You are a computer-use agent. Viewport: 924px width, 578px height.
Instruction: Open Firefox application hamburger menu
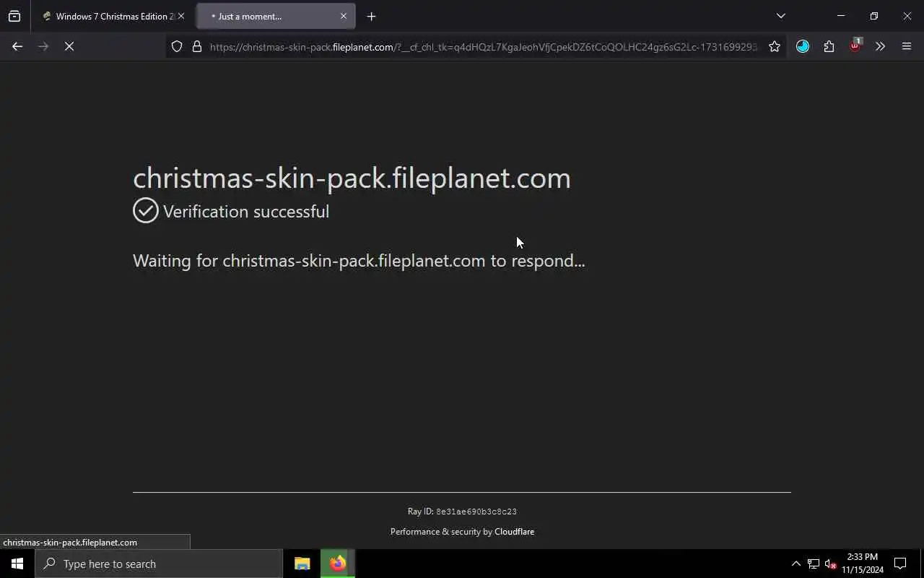tap(907, 46)
